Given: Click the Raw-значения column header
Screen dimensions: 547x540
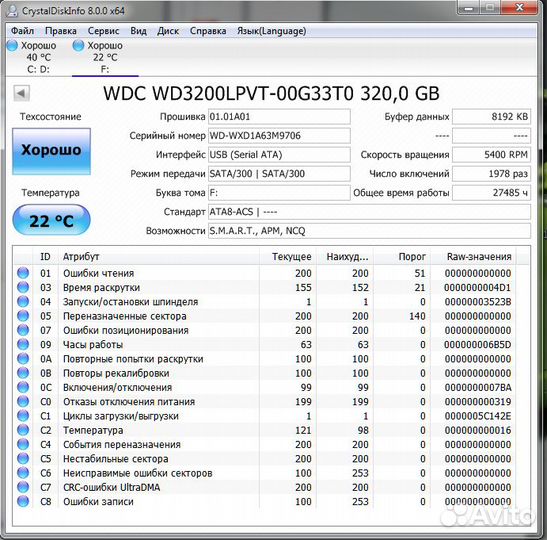Looking at the screenshot, I should click(473, 257).
